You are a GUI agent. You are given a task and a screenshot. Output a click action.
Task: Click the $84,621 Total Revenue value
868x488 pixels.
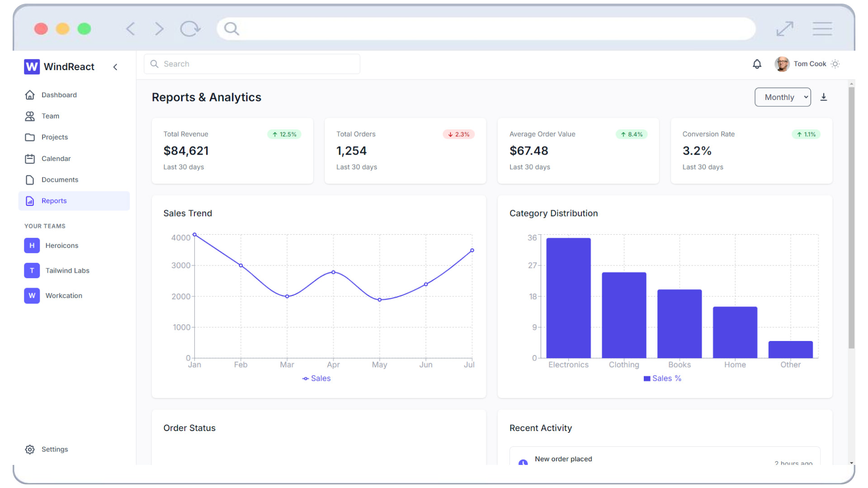(186, 151)
